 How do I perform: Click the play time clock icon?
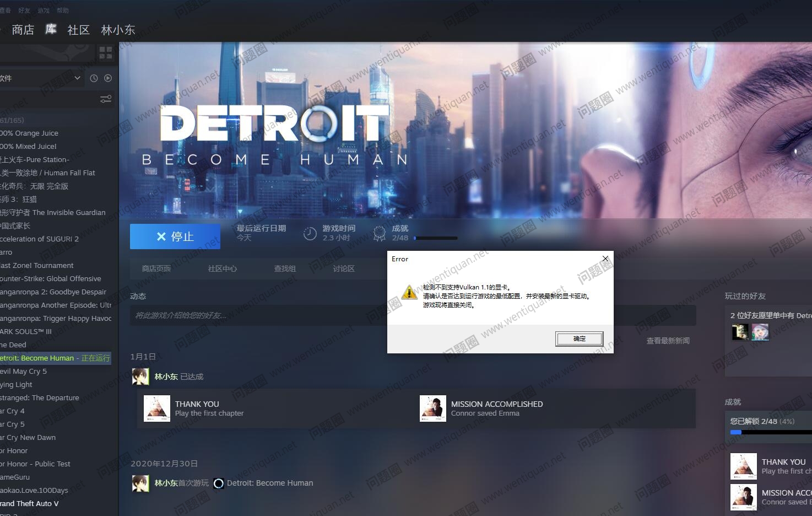click(310, 234)
